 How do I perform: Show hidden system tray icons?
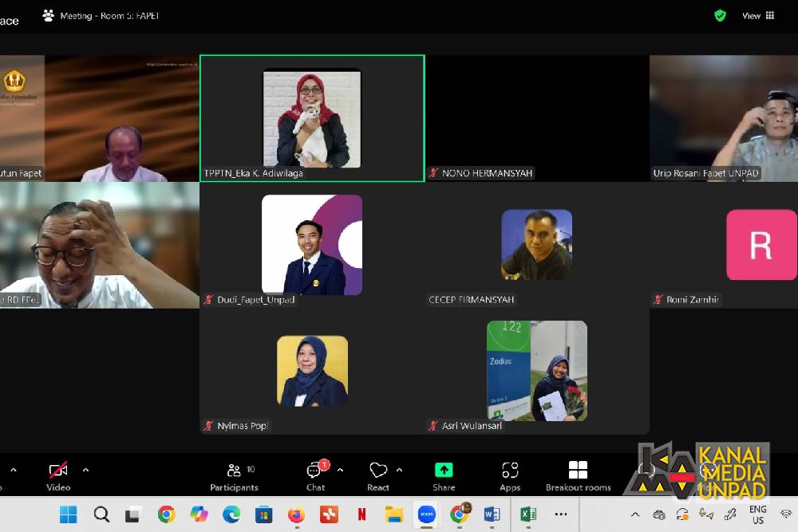[635, 514]
